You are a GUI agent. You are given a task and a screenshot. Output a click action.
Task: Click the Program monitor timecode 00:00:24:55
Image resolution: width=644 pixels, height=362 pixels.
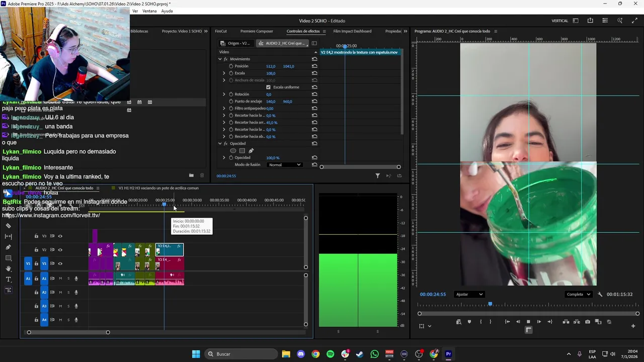(x=433, y=294)
